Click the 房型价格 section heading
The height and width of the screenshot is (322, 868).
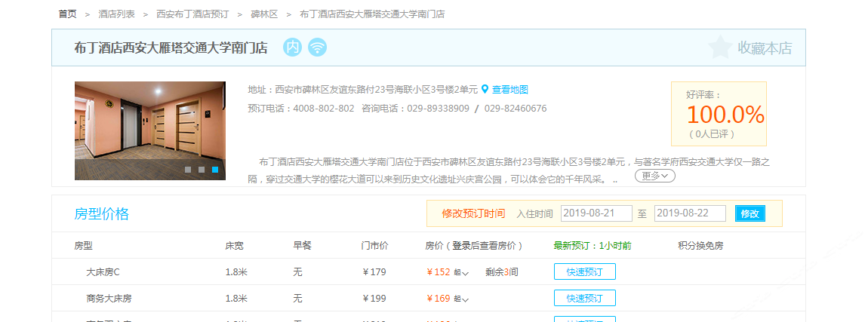pos(101,214)
